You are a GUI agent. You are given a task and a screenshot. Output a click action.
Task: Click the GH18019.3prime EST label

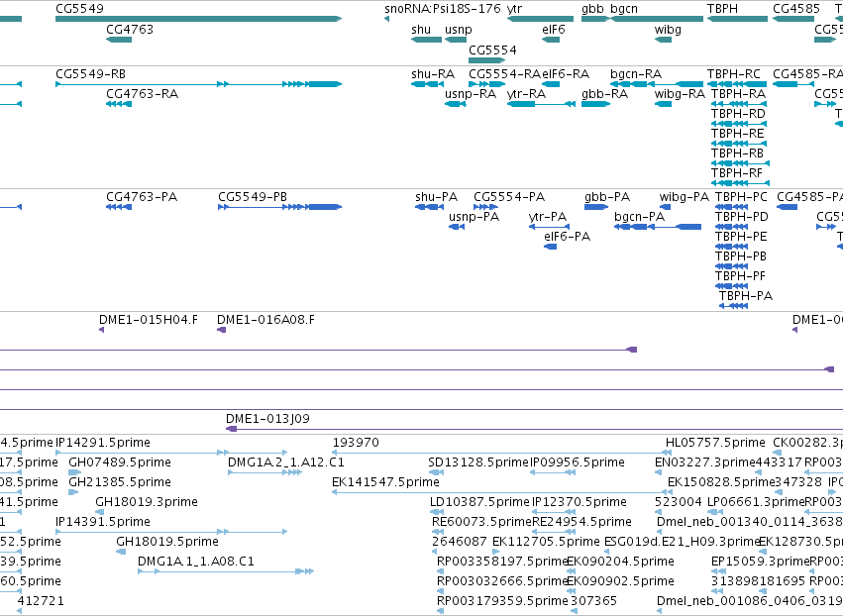coord(147,502)
